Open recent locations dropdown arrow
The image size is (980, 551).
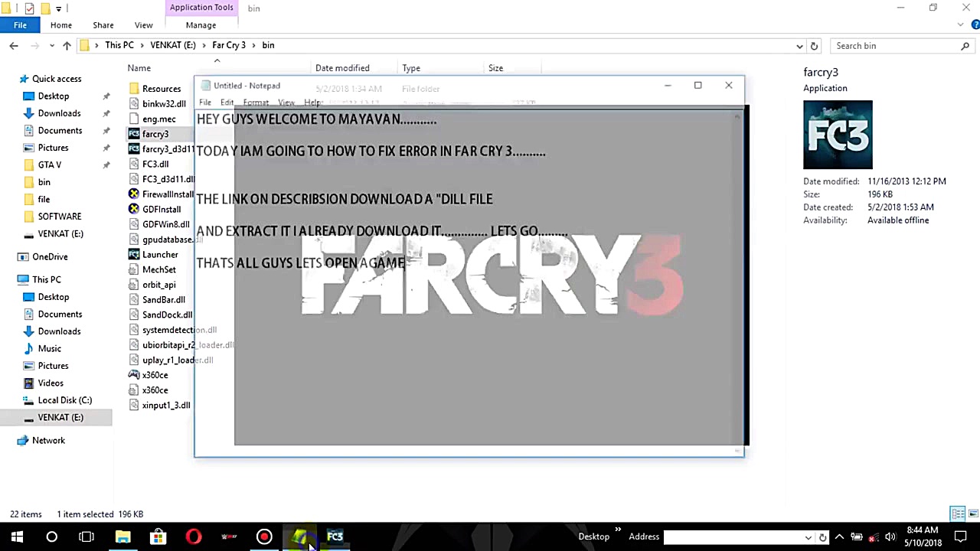click(x=52, y=46)
